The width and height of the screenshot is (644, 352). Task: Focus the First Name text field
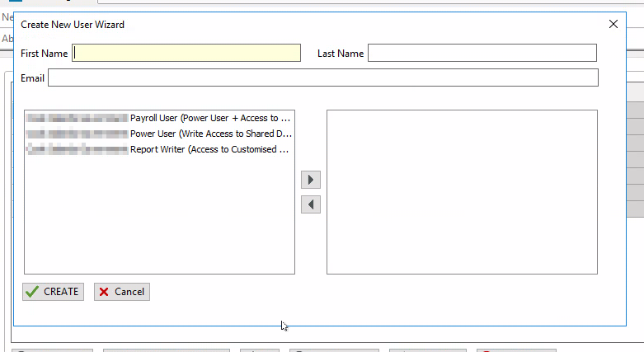(x=187, y=53)
